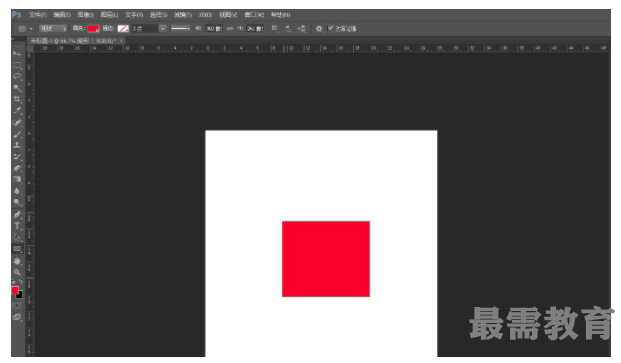This screenshot has width=621, height=363.
Task: Open the black background color picker
Action: [x=20, y=296]
